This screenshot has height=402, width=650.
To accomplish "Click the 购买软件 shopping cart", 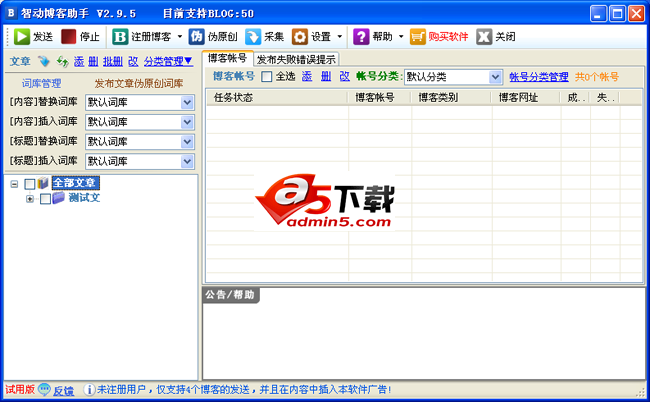I will pyautogui.click(x=418, y=36).
